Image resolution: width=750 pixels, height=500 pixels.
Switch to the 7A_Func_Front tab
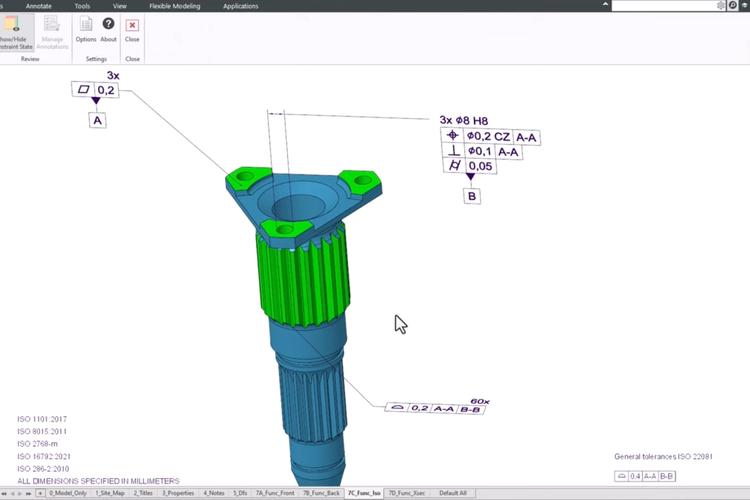[275, 493]
